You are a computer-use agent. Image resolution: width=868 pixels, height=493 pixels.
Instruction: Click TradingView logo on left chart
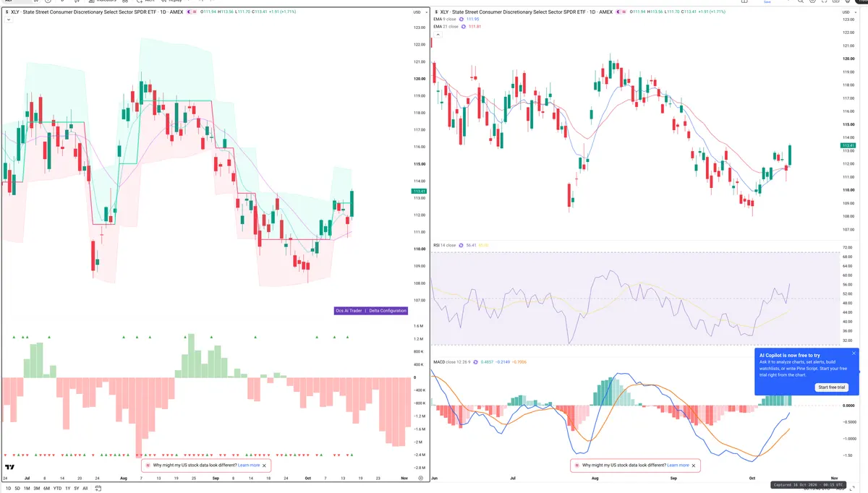(x=10, y=468)
